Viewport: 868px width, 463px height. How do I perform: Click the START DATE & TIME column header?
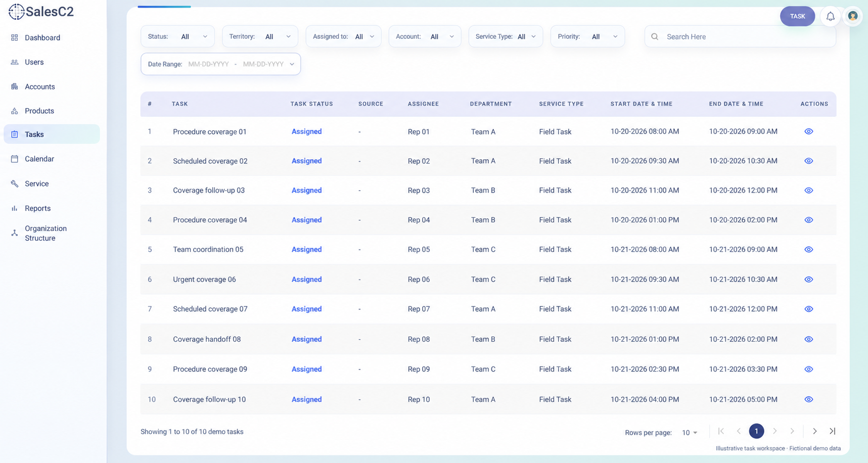tap(641, 104)
